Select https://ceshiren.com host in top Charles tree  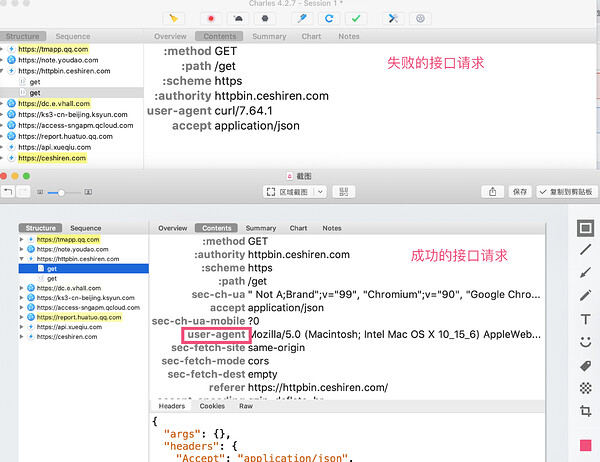52,158
